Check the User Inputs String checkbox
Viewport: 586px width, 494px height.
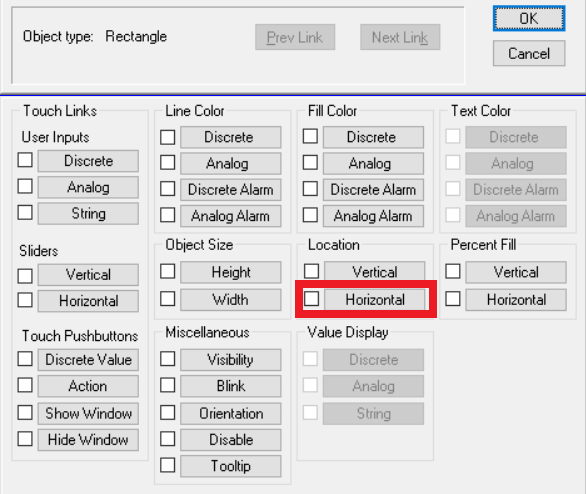click(25, 212)
